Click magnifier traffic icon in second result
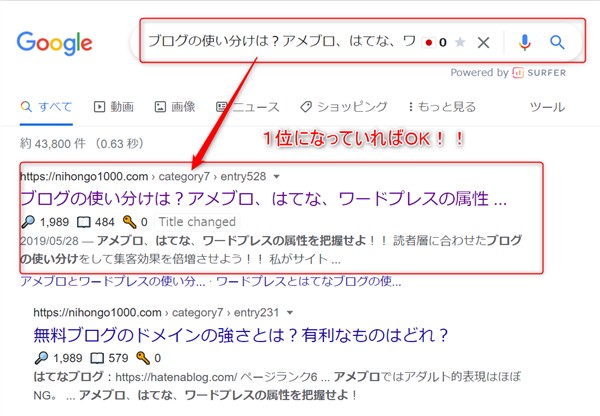This screenshot has height=416, width=600. coord(41,358)
